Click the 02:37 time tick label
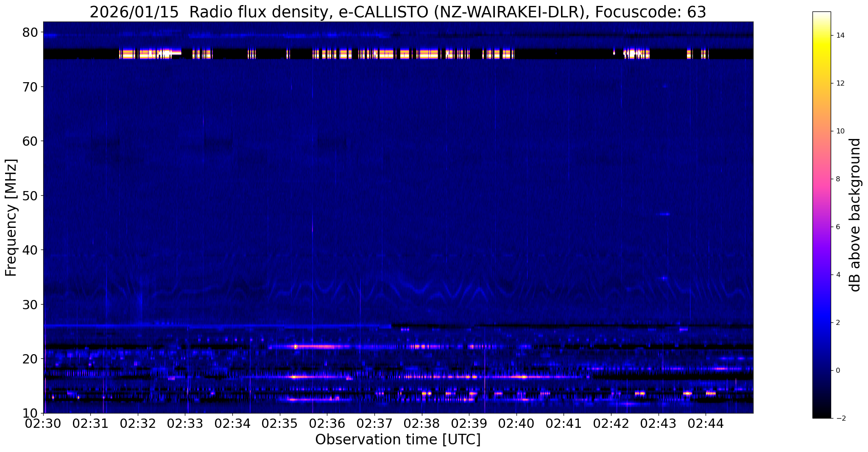The image size is (868, 452). 374,424
